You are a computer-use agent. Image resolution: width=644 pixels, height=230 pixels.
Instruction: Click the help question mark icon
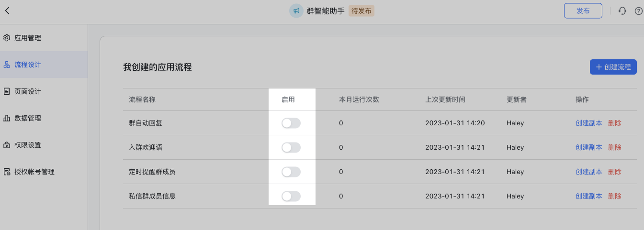638,11
